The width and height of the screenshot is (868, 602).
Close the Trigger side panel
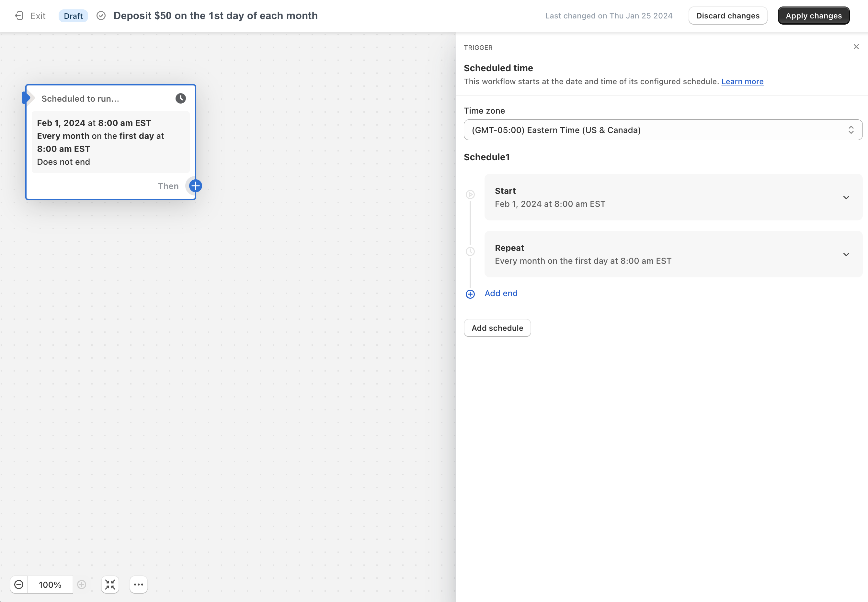[x=856, y=47]
